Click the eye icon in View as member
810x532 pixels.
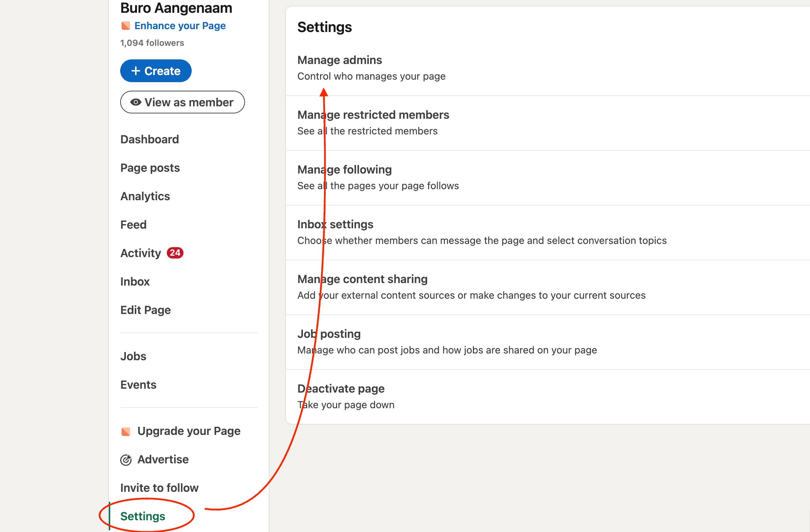[x=135, y=102]
